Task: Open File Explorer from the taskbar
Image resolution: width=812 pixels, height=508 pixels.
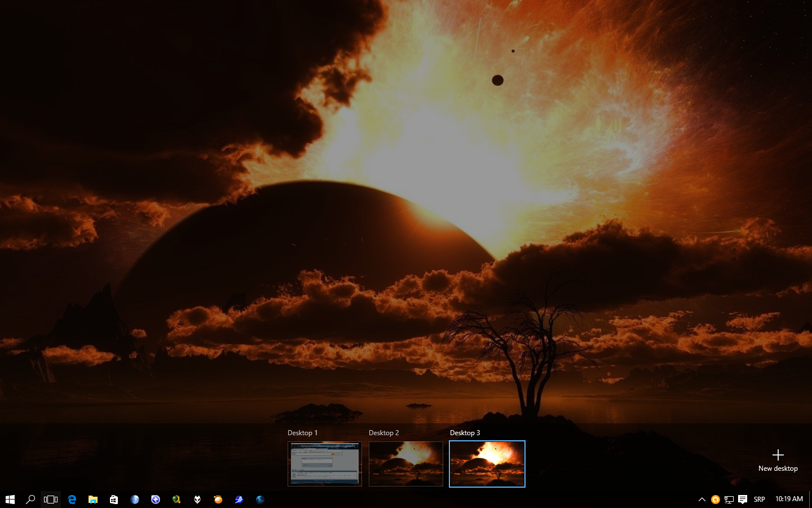Action: [x=93, y=500]
